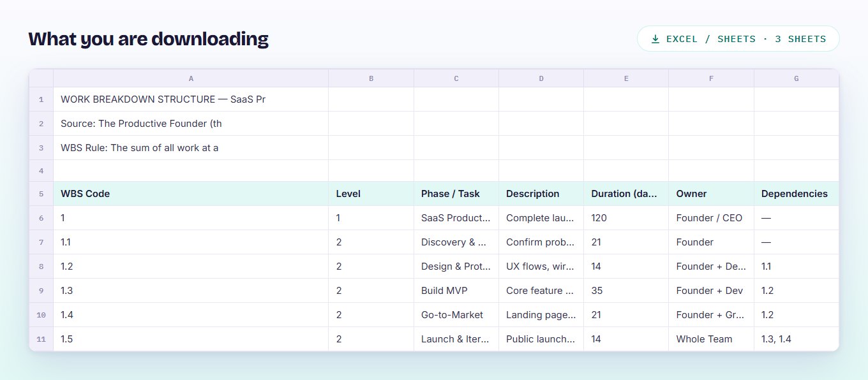Click the 'Design & Prot...' cell
Screen dimensions: 868x380
click(x=456, y=267)
